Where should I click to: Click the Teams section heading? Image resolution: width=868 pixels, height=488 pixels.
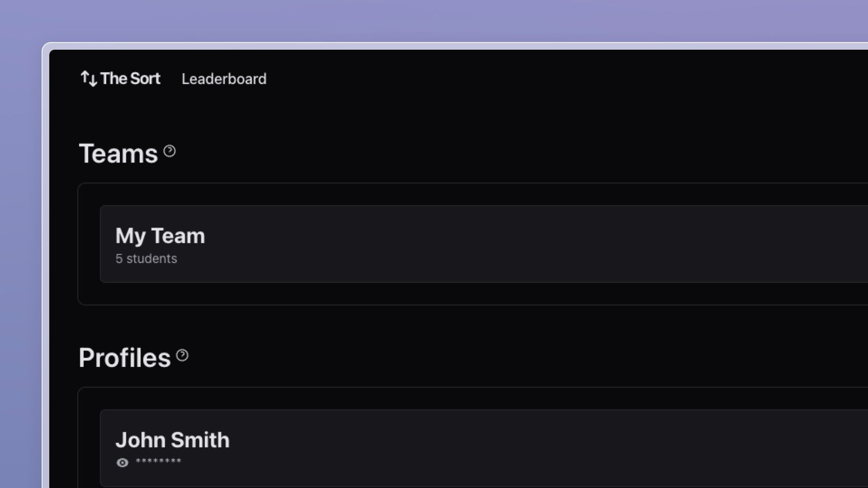(x=118, y=154)
